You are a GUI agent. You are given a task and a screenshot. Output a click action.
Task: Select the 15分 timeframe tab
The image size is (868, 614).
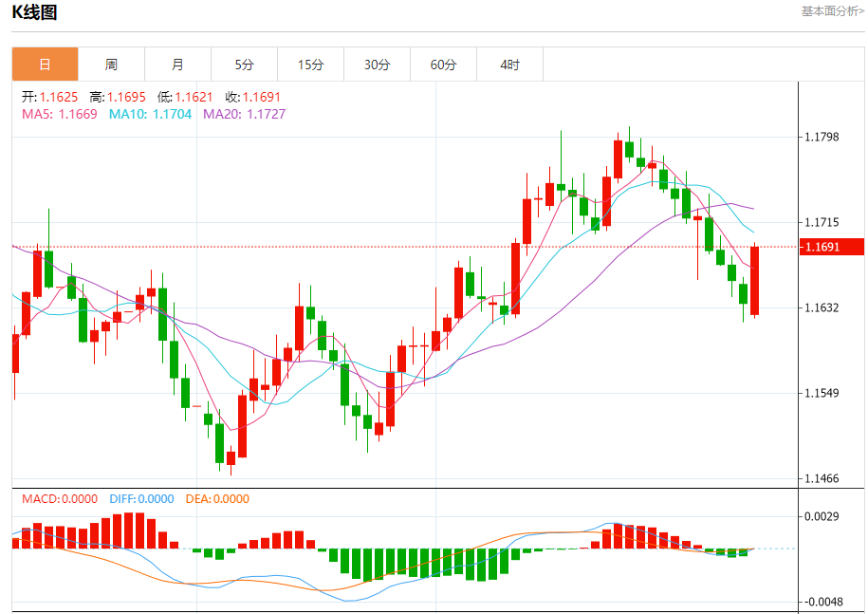[x=310, y=65]
